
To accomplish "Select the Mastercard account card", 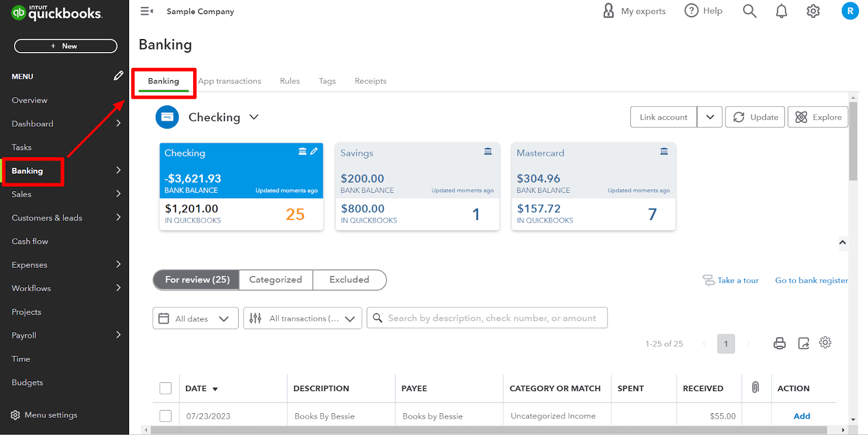I will pyautogui.click(x=593, y=187).
